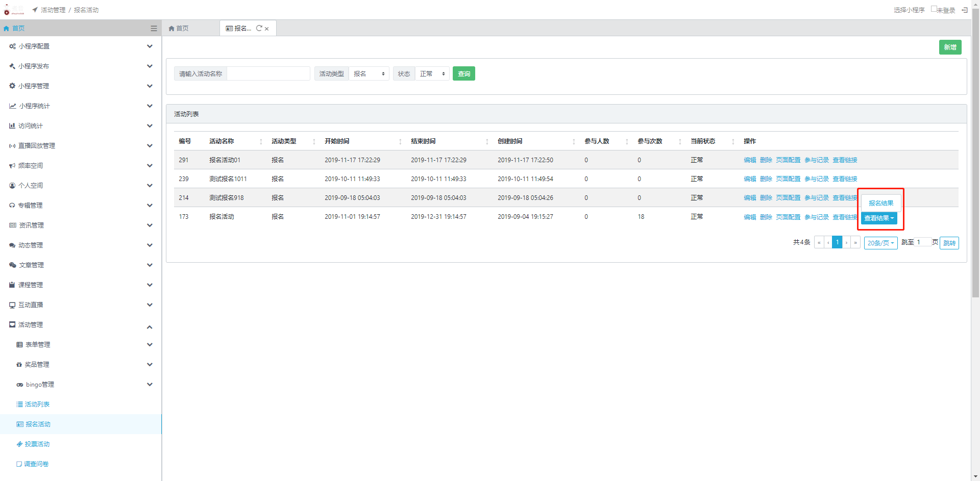Open the 20条/页 page size dropdown
Screen dimensions: 980x481
pyautogui.click(x=880, y=243)
